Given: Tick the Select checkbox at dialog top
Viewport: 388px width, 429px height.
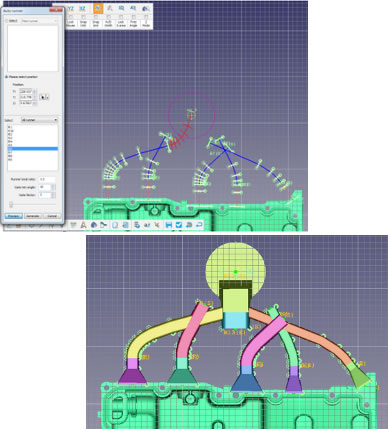Looking at the screenshot, I should tap(7, 21).
